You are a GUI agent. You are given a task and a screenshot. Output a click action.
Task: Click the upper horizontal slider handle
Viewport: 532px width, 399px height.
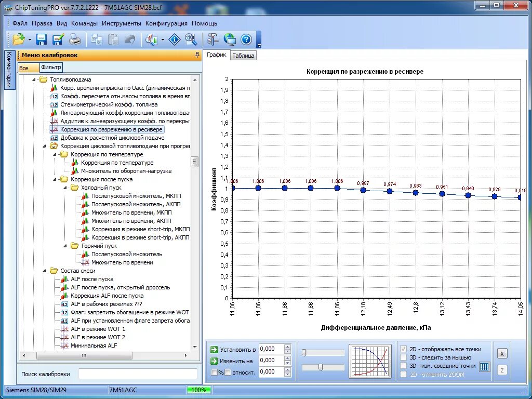click(x=304, y=353)
